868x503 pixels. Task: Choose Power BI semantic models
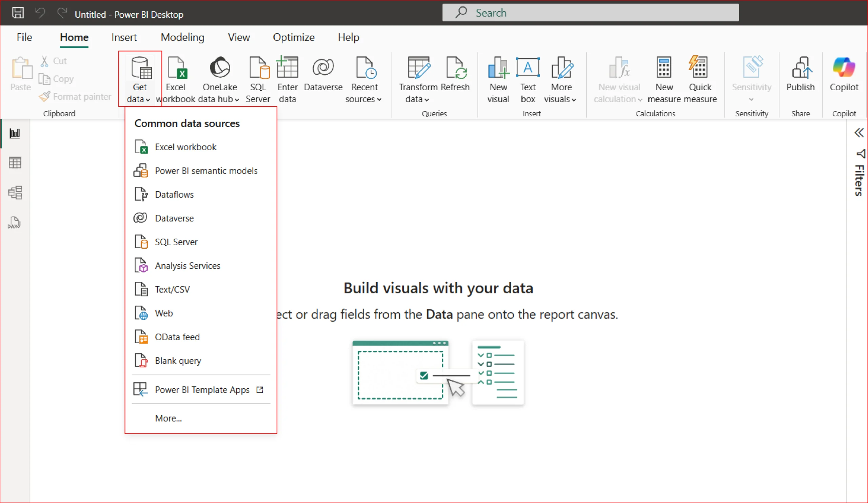click(x=201, y=171)
